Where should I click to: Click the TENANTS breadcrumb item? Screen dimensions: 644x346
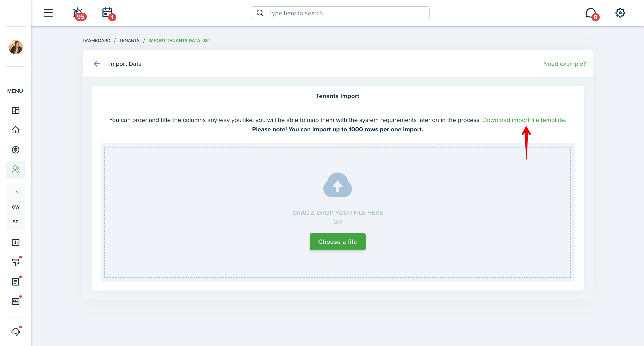[129, 40]
